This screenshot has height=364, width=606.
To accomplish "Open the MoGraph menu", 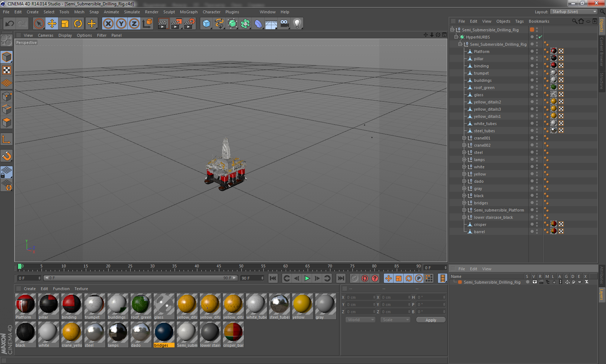I will click(x=189, y=12).
